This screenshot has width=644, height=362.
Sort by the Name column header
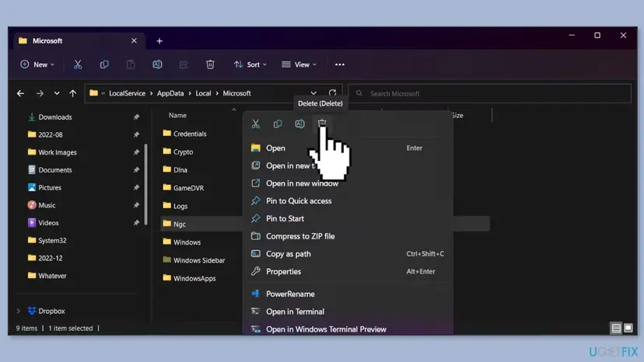pos(177,116)
